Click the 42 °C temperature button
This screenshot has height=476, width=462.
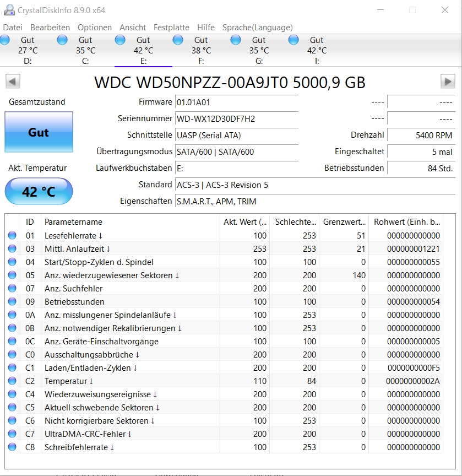click(x=39, y=191)
